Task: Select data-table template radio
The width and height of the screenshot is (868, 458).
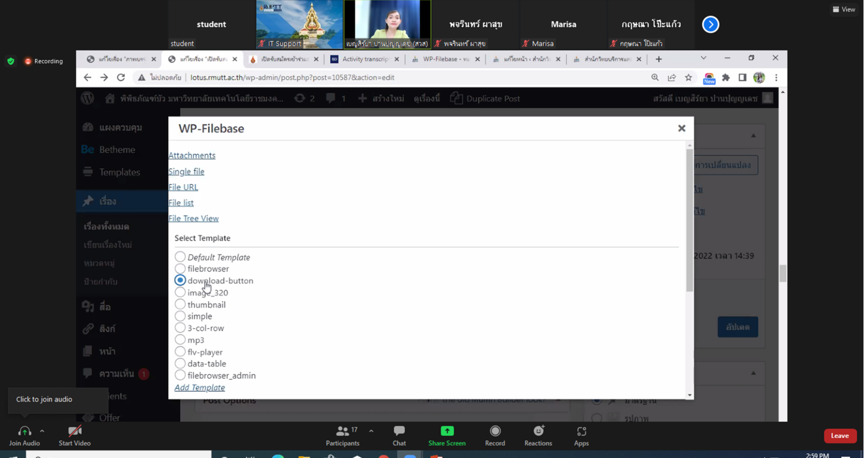Action: (x=180, y=363)
